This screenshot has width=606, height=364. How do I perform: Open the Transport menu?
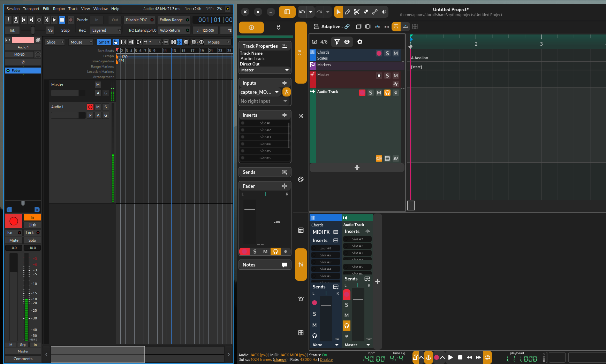click(x=31, y=9)
